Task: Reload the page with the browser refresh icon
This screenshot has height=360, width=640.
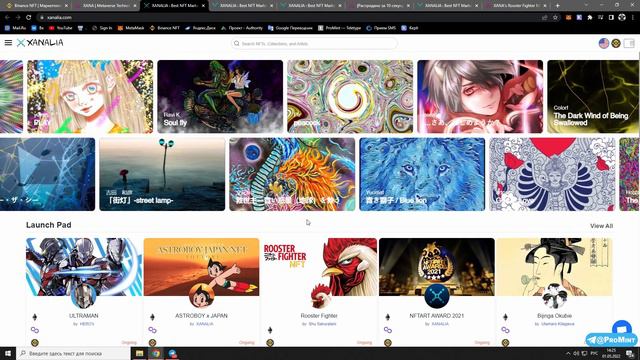Action: 29,18
